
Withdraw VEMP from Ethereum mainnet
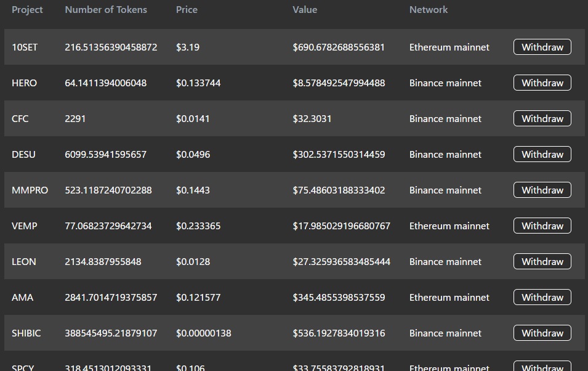click(542, 226)
